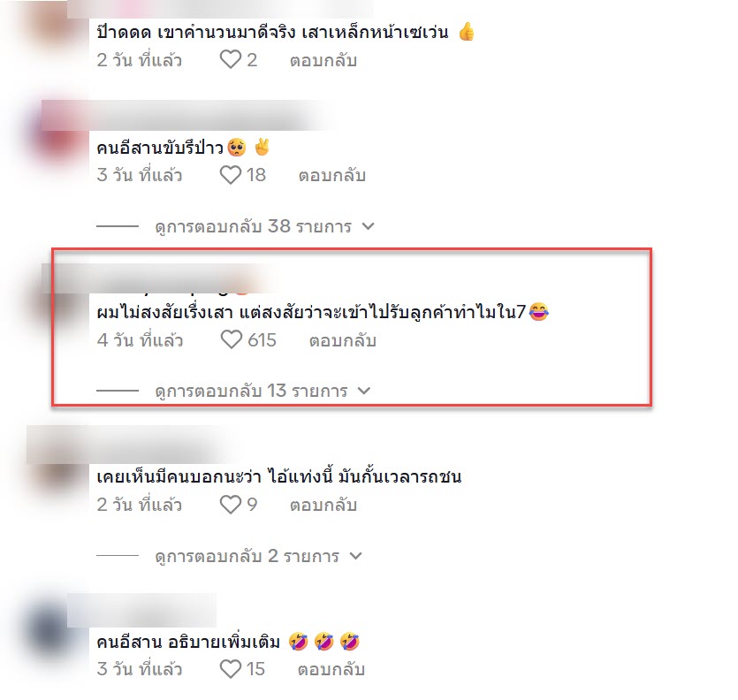
Task: Click the chevron next to 38 replies
Action: point(368,226)
